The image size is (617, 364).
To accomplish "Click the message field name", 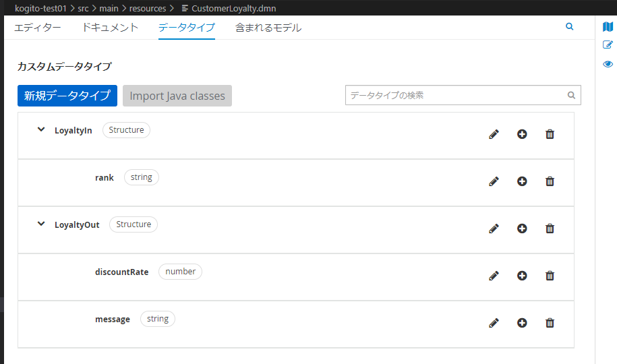I will (x=113, y=320).
